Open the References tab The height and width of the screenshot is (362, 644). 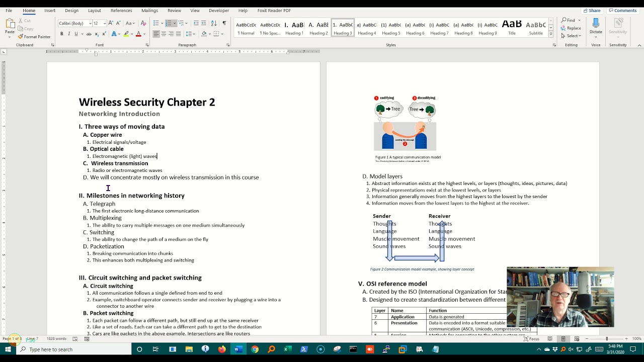click(121, 11)
